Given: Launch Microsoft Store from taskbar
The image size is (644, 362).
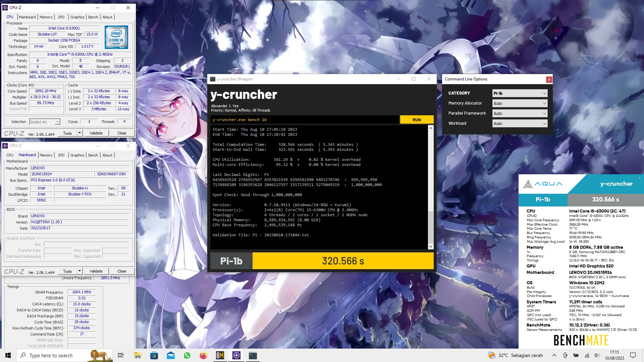Looking at the screenshot, I should (x=154, y=355).
